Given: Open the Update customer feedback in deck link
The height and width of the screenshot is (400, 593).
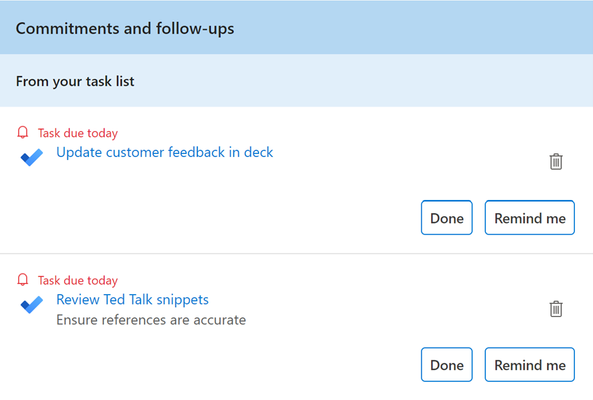Looking at the screenshot, I should [x=165, y=152].
